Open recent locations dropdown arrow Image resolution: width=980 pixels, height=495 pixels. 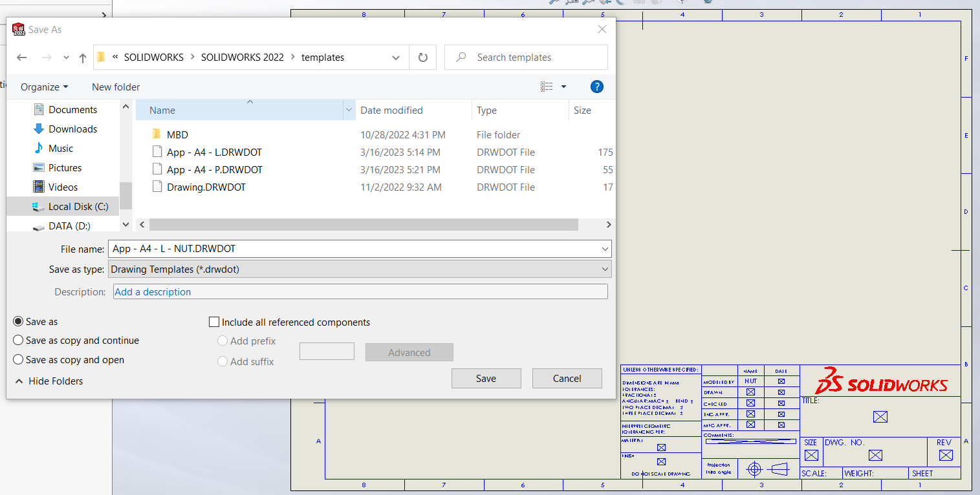[x=66, y=58]
